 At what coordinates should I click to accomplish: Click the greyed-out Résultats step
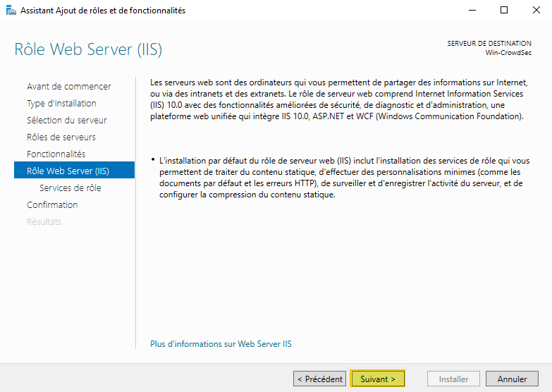pos(44,221)
